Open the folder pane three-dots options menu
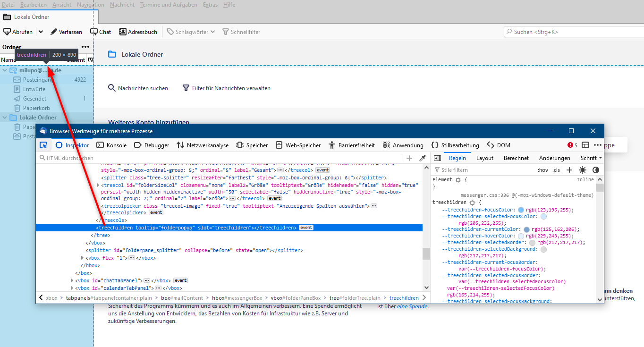644x347 pixels. (x=85, y=47)
